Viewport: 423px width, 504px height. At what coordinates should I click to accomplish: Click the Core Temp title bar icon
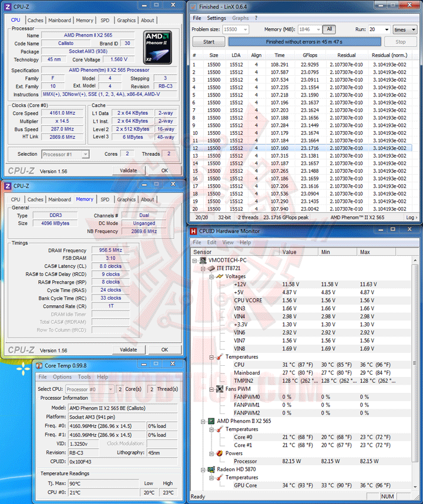coord(39,366)
